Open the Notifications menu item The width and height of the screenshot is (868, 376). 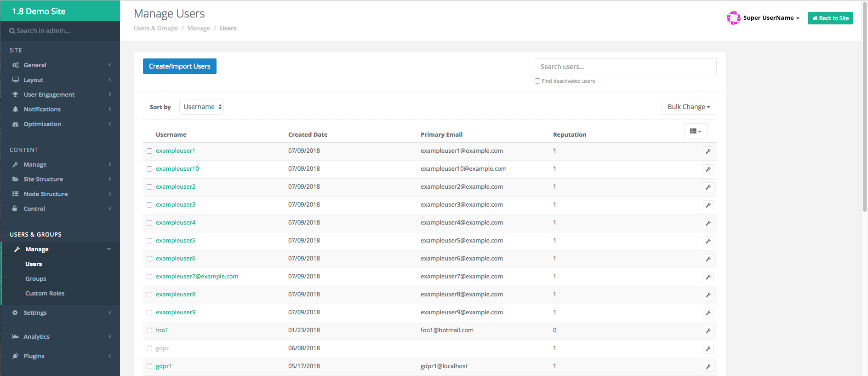point(60,109)
